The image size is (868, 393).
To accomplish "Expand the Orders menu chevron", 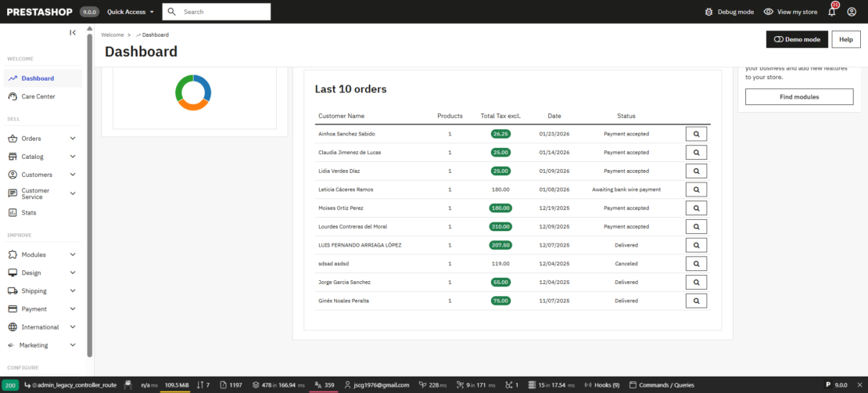I will [73, 139].
